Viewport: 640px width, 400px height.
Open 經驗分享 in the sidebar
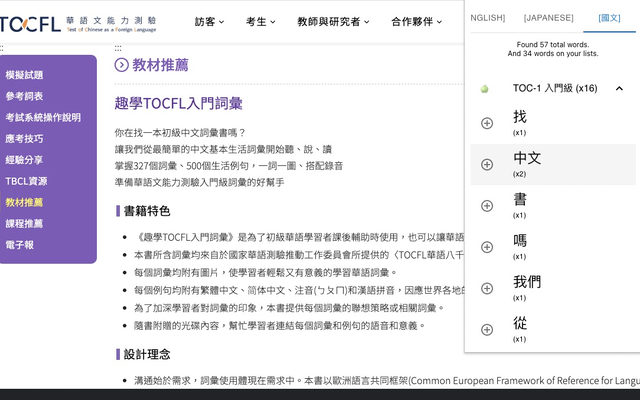click(24, 160)
